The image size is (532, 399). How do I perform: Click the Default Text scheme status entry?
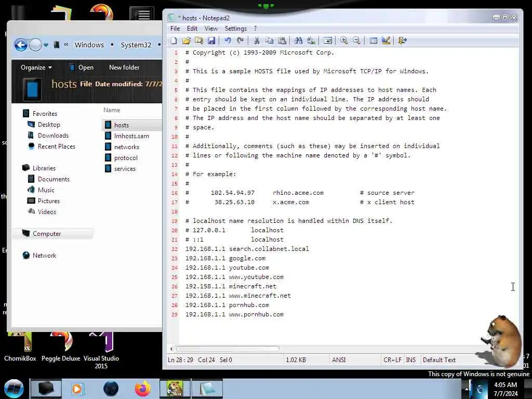(439, 360)
